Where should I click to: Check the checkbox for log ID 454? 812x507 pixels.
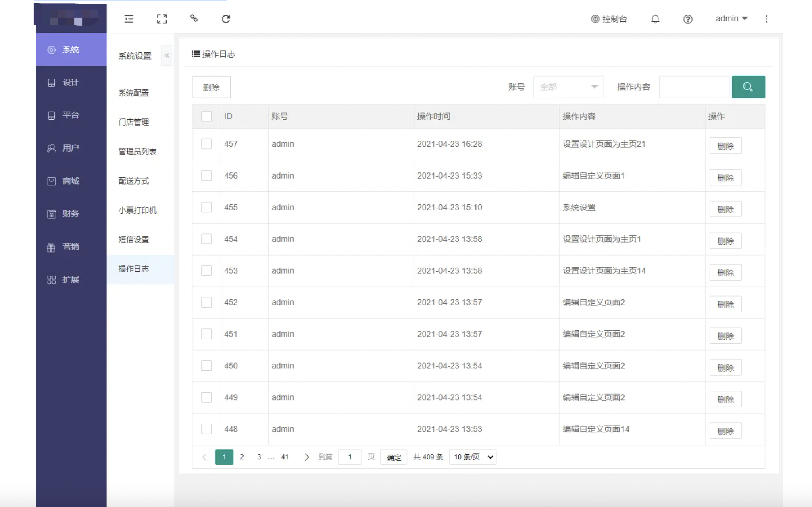coord(206,239)
